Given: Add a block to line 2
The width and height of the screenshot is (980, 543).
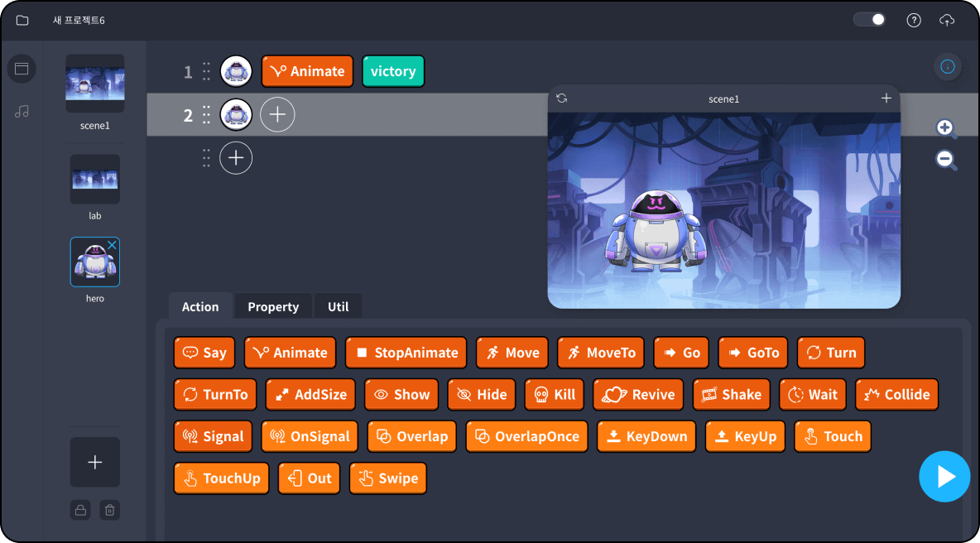Looking at the screenshot, I should click(x=277, y=115).
